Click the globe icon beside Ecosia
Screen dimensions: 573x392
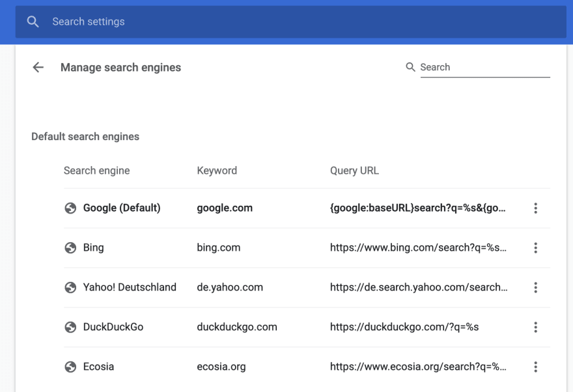tap(70, 367)
